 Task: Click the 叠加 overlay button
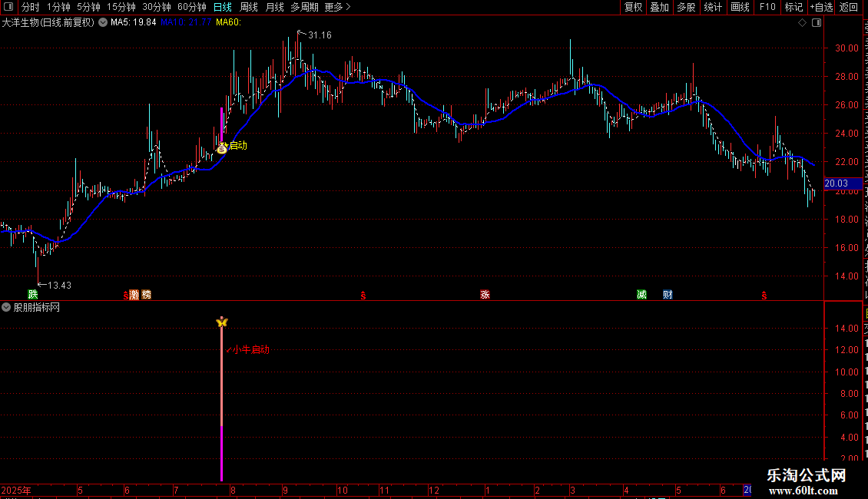tap(660, 7)
